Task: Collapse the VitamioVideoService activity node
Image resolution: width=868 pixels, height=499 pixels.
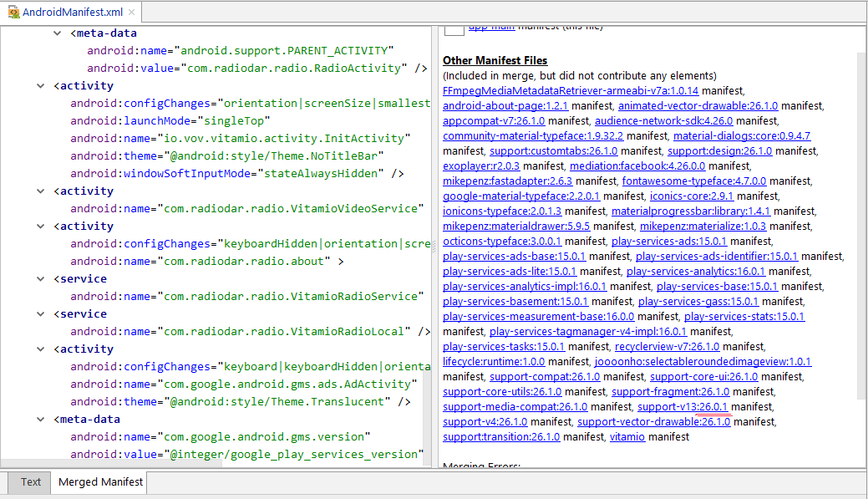Action: coord(41,191)
